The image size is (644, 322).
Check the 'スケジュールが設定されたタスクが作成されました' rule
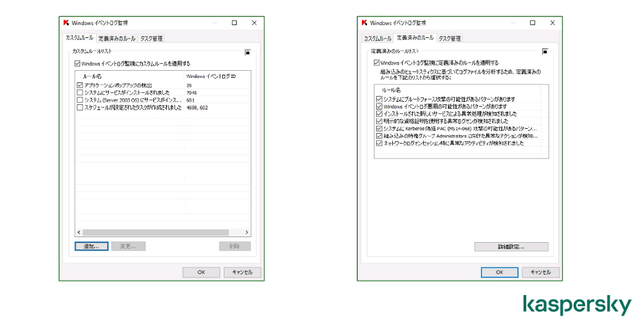80,107
